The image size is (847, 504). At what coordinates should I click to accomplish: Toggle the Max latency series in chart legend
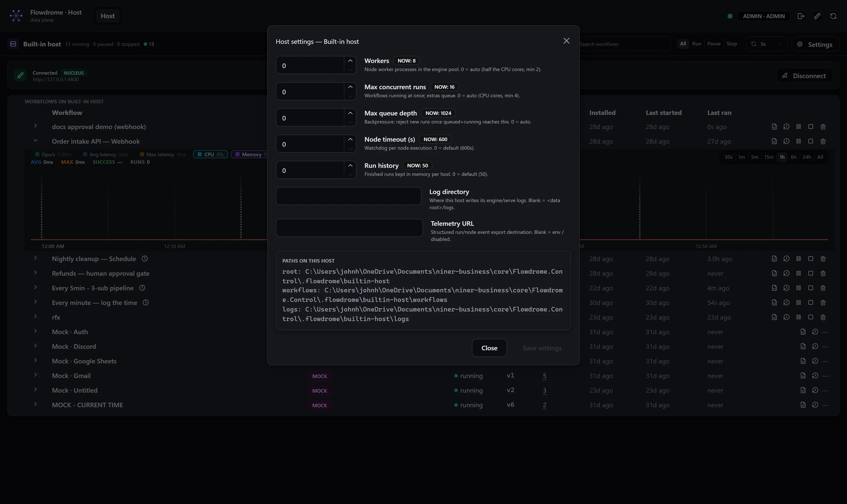pyautogui.click(x=163, y=154)
